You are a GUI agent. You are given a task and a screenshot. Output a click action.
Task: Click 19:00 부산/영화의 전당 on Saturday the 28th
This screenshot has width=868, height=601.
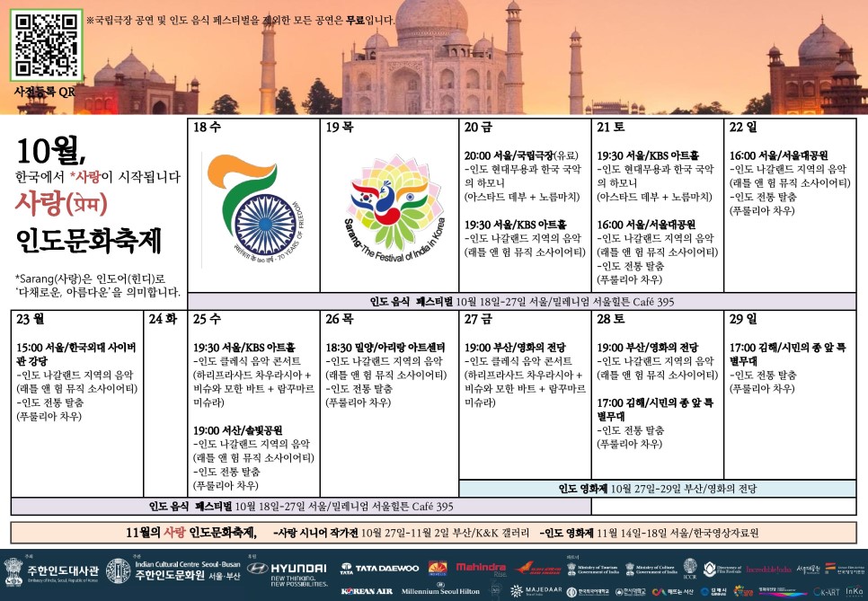648,348
